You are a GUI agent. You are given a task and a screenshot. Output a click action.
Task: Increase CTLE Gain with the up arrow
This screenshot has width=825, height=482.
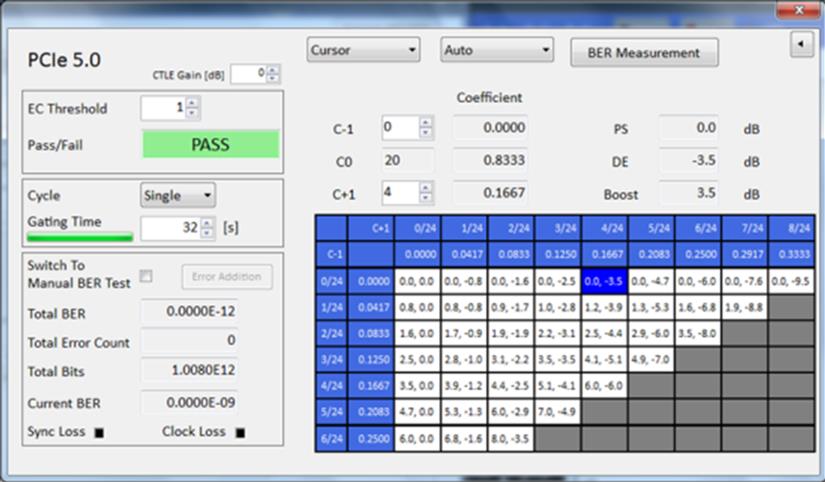(273, 69)
